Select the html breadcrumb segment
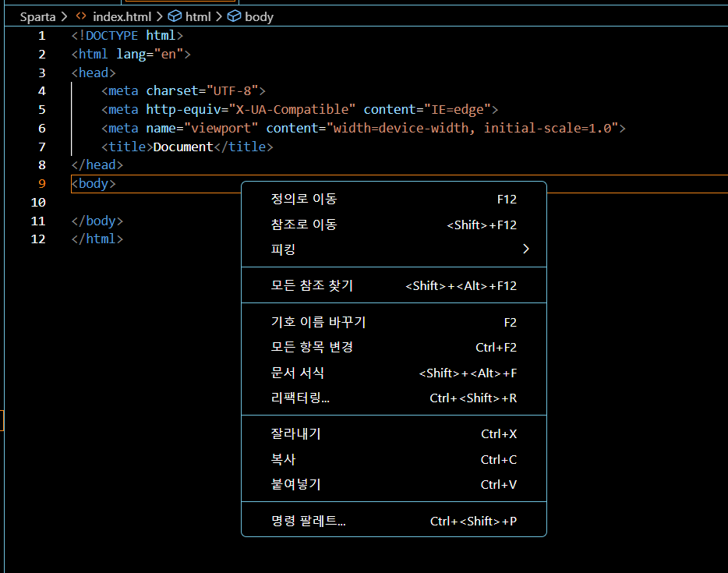This screenshot has width=728, height=573. 198,16
